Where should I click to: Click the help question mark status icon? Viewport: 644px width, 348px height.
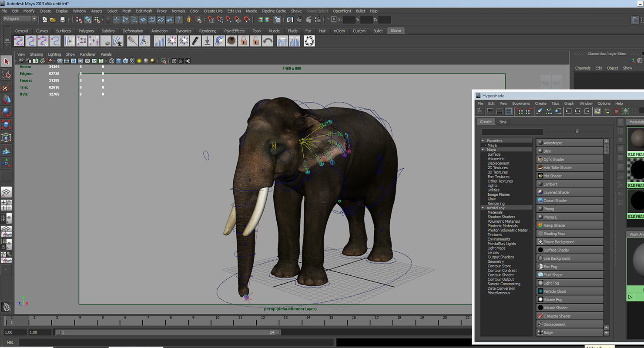tap(179, 20)
